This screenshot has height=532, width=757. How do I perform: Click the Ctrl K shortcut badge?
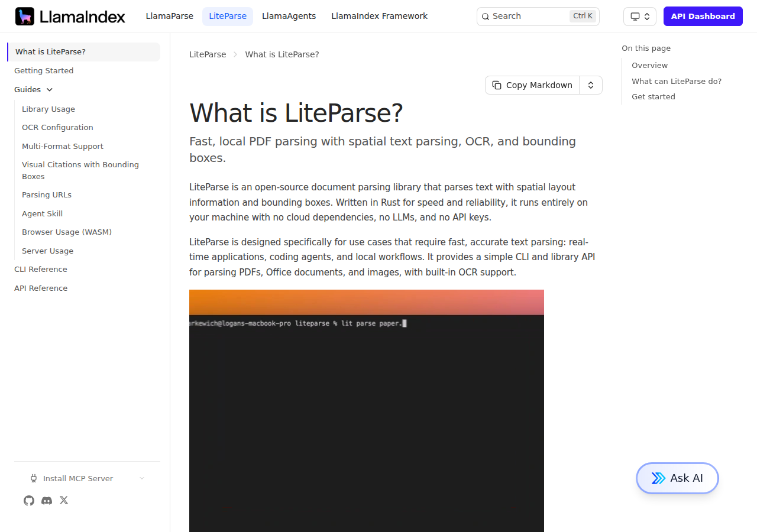point(583,17)
